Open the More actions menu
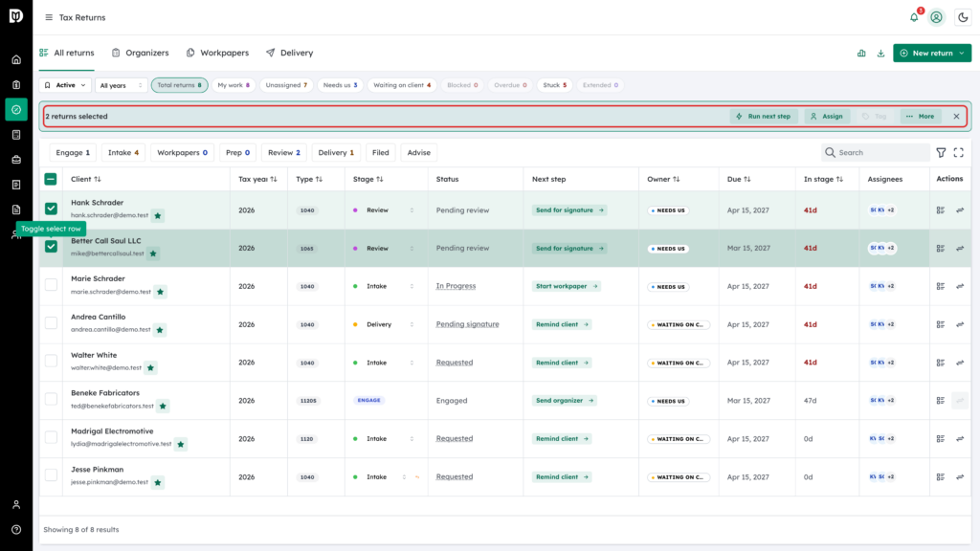Screen dimensions: 980x551 coord(921,116)
